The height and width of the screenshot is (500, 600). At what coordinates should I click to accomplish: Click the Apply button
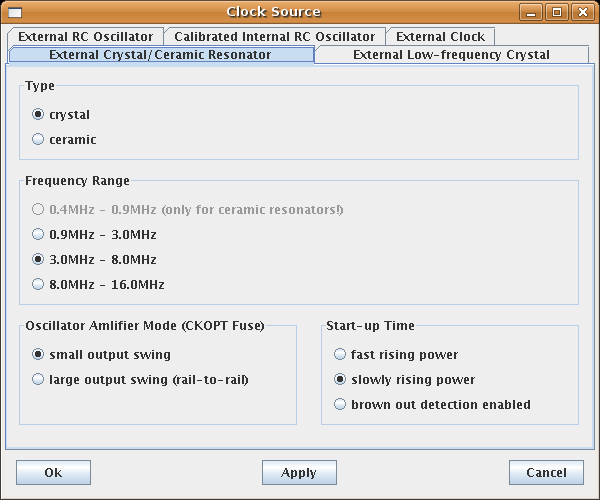(299, 472)
